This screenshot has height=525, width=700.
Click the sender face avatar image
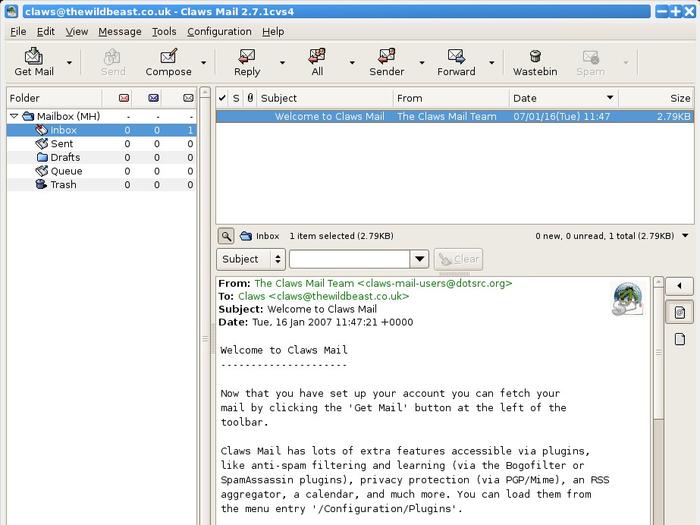coord(628,299)
